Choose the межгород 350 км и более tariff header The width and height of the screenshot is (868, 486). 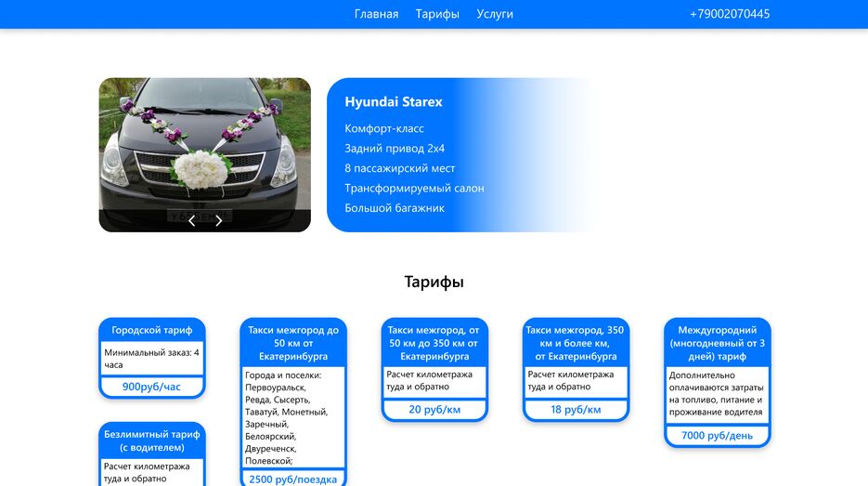click(x=576, y=343)
